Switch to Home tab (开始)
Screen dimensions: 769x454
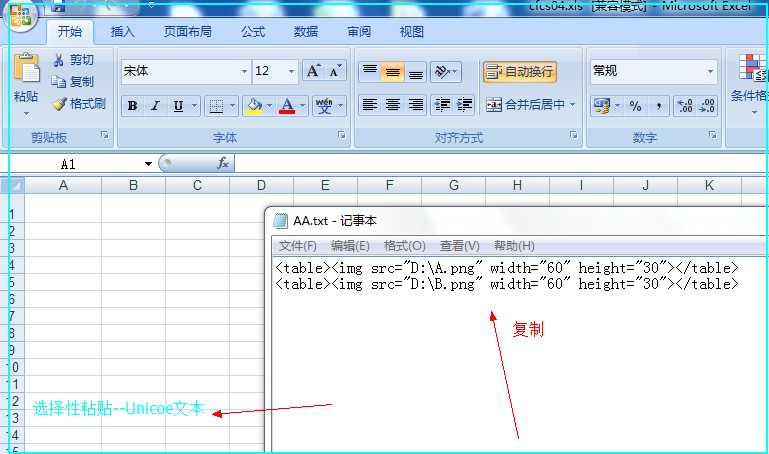pyautogui.click(x=70, y=32)
